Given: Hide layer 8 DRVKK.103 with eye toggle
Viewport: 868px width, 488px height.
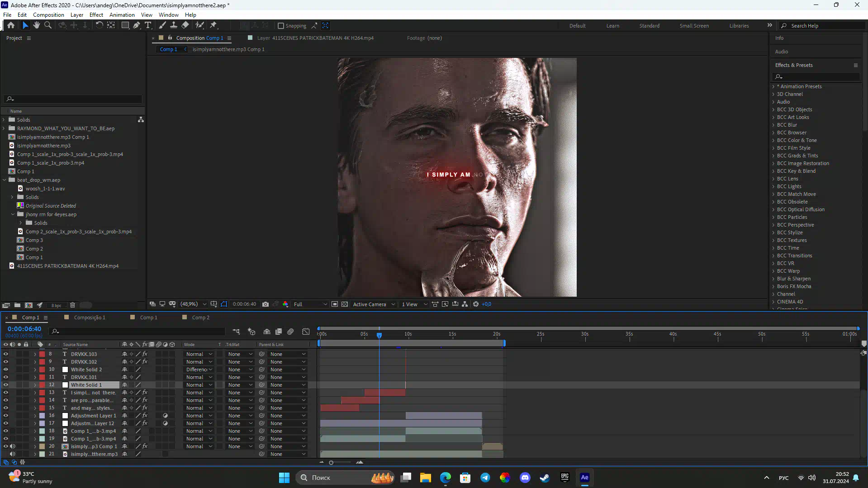Looking at the screenshot, I should click(x=6, y=354).
